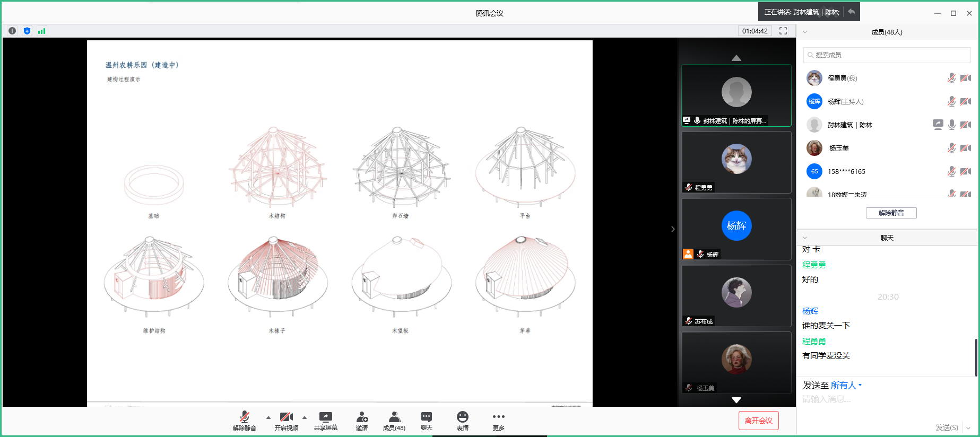Click the chat panel scrollbar
The height and width of the screenshot is (437, 980).
[x=976, y=357]
